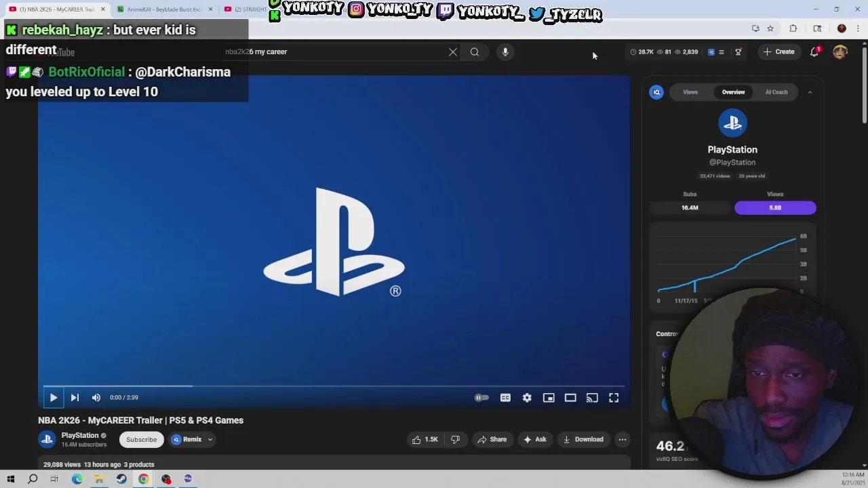Screen dimensions: 868x488
Task: Click the video progress bar
Action: [334, 386]
